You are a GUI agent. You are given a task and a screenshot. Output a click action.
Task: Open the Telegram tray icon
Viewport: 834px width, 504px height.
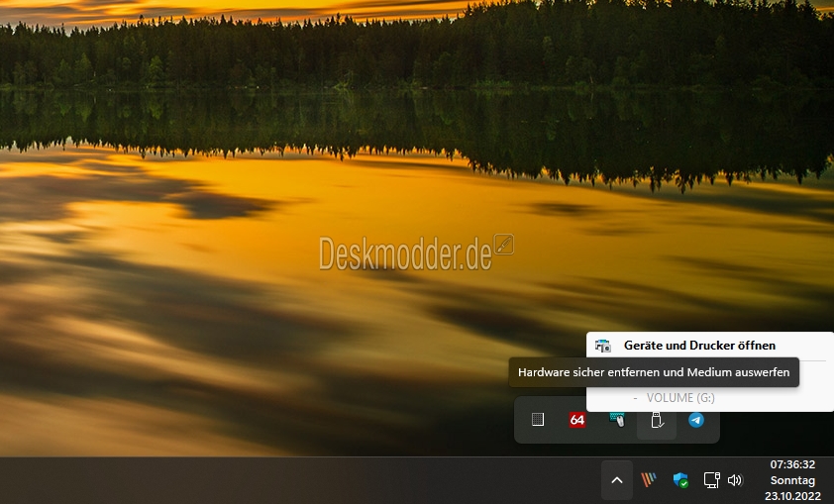click(696, 420)
